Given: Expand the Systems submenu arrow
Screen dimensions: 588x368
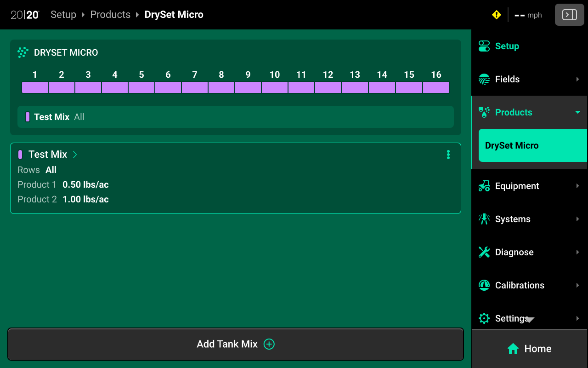Looking at the screenshot, I should tap(577, 219).
